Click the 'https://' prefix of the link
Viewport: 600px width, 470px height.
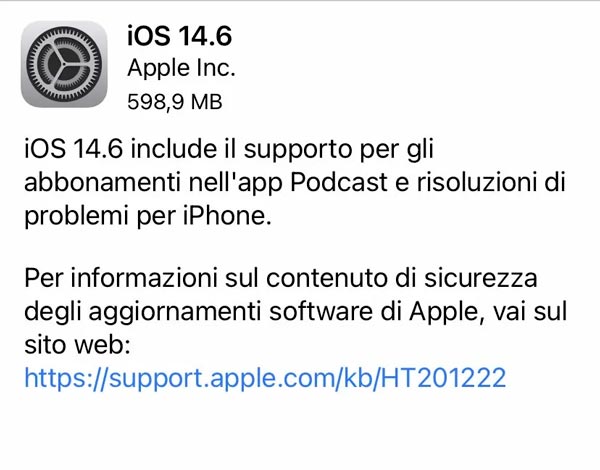[x=66, y=378]
